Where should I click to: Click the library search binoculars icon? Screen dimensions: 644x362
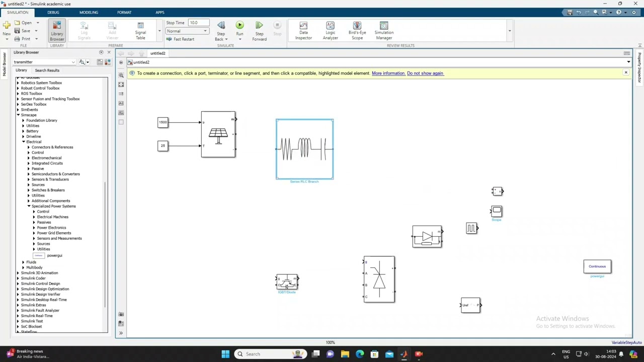click(82, 62)
